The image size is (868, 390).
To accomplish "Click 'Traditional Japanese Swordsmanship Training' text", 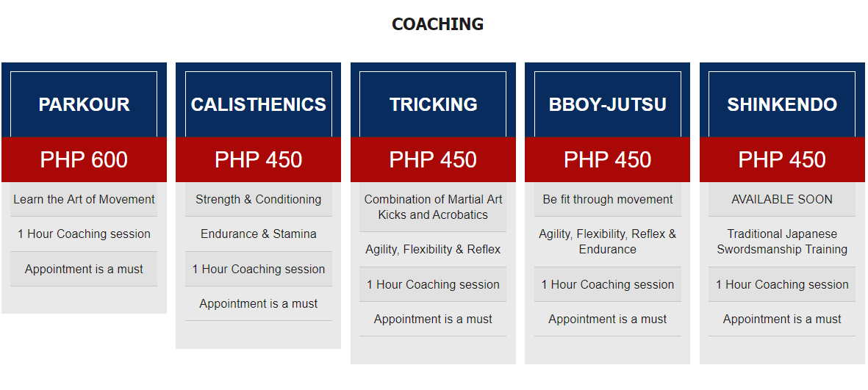I will pos(782,242).
